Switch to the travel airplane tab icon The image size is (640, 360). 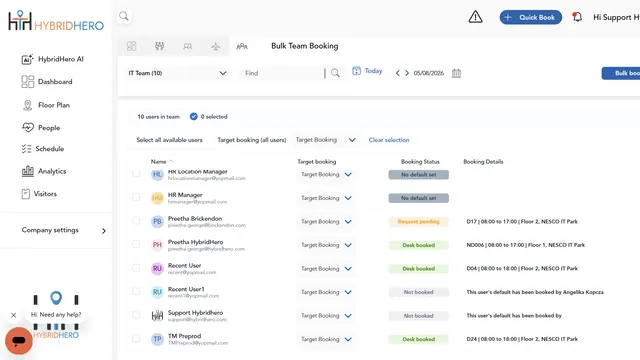click(216, 46)
